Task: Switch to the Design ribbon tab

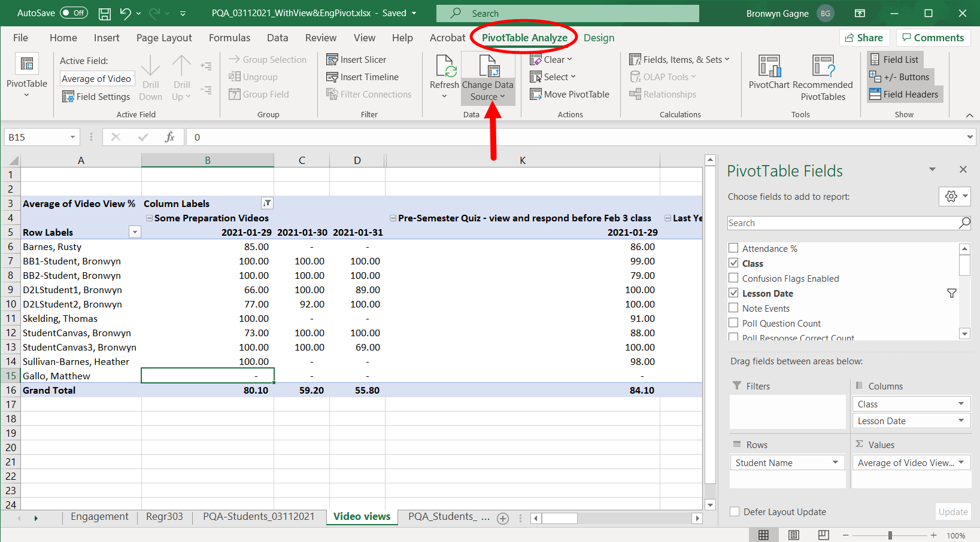Action: click(x=599, y=37)
